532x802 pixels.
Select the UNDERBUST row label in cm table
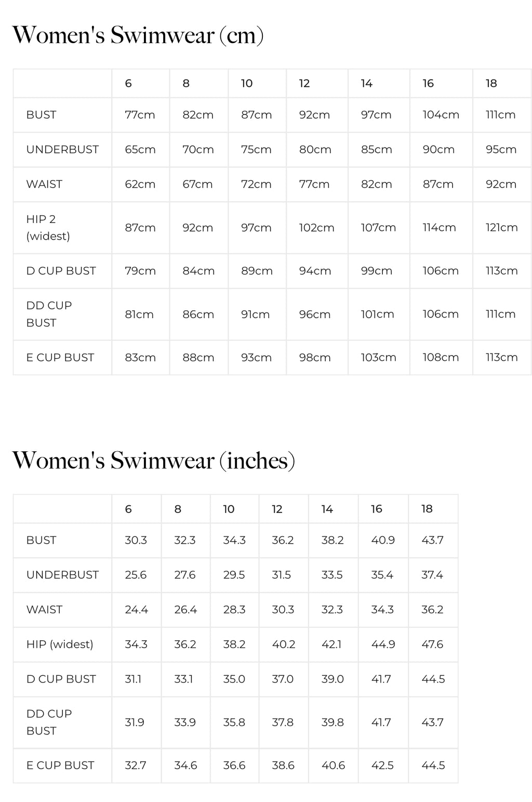coord(62,150)
